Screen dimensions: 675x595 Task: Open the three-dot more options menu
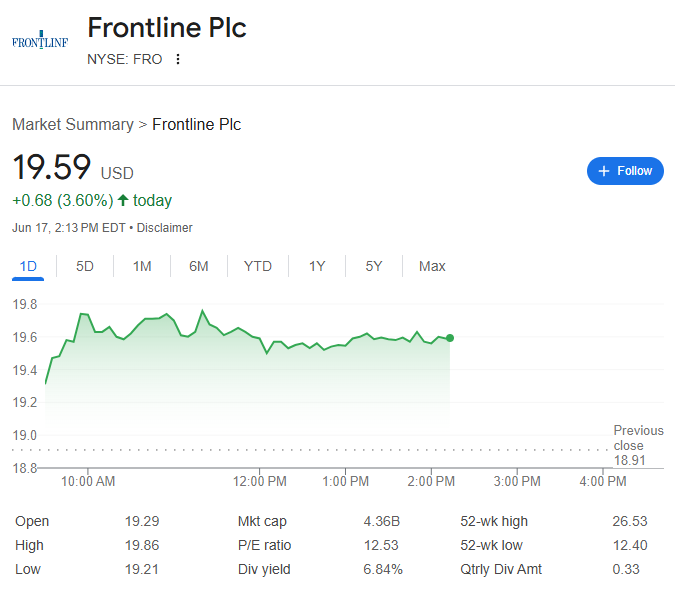[x=178, y=59]
